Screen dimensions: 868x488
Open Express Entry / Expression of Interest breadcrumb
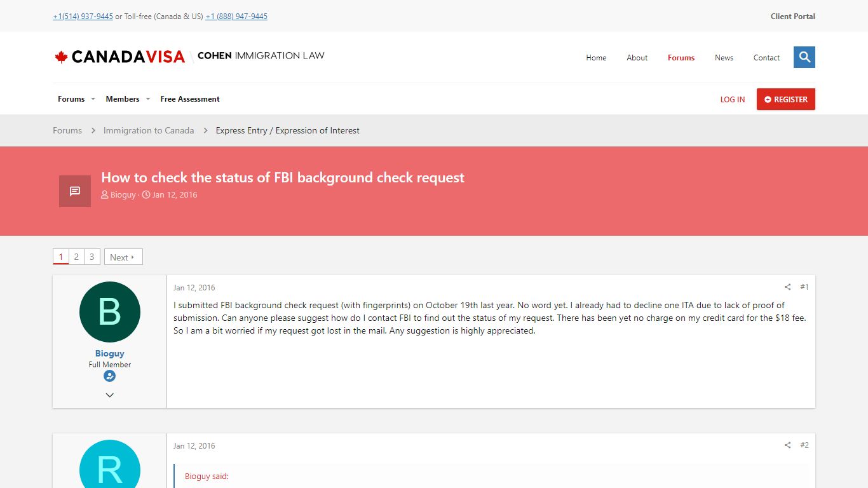pyautogui.click(x=288, y=130)
